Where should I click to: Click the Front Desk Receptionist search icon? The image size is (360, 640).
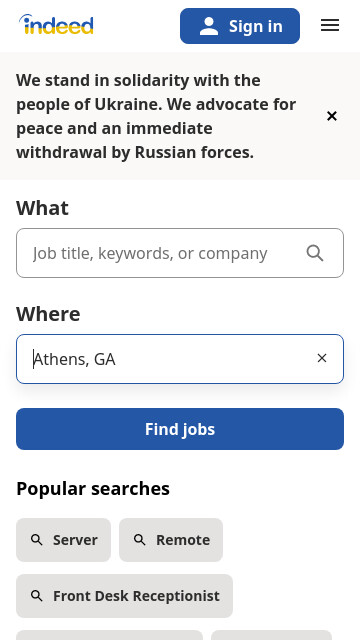click(37, 596)
